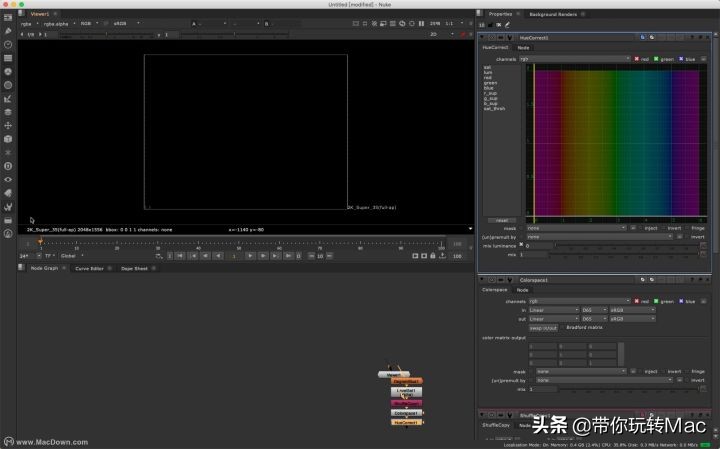The image size is (720, 449).
Task: Open the Merge nodes layers icon
Action: coord(8,112)
